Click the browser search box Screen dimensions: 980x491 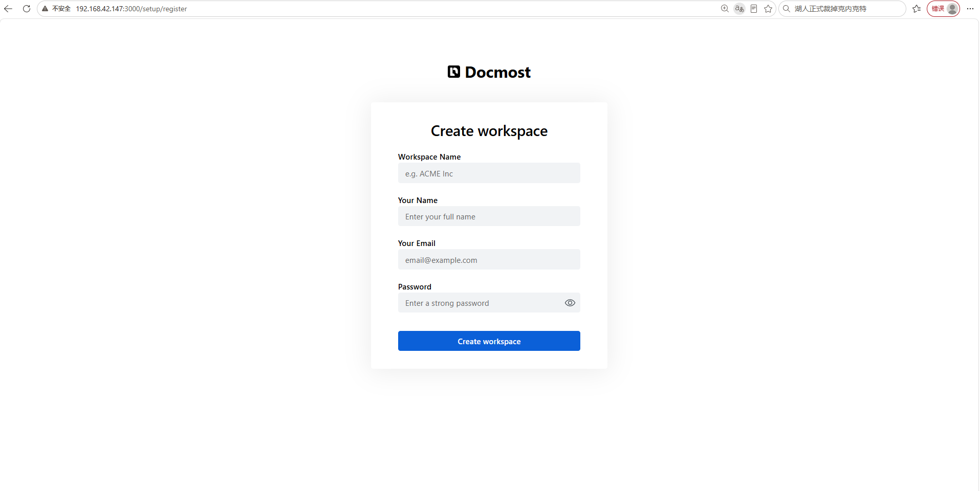[x=842, y=9]
